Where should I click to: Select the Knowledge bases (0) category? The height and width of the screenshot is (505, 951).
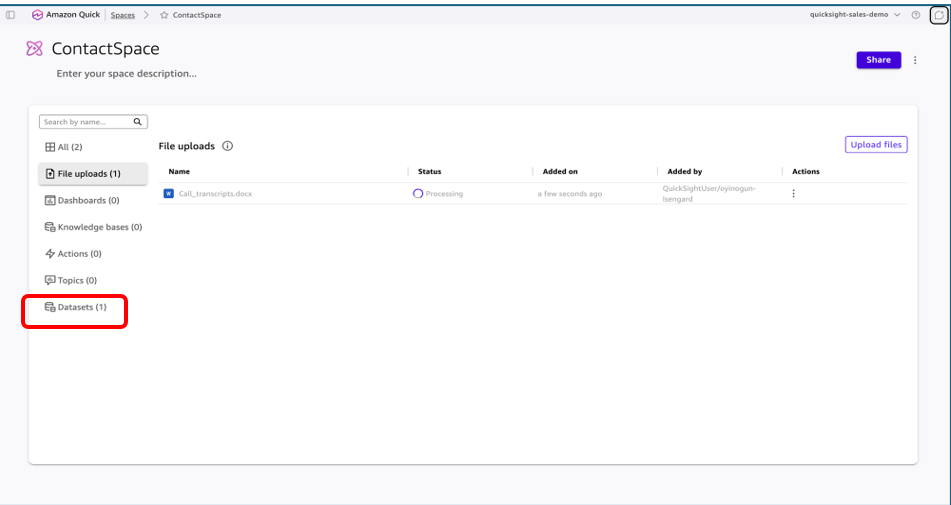click(93, 227)
